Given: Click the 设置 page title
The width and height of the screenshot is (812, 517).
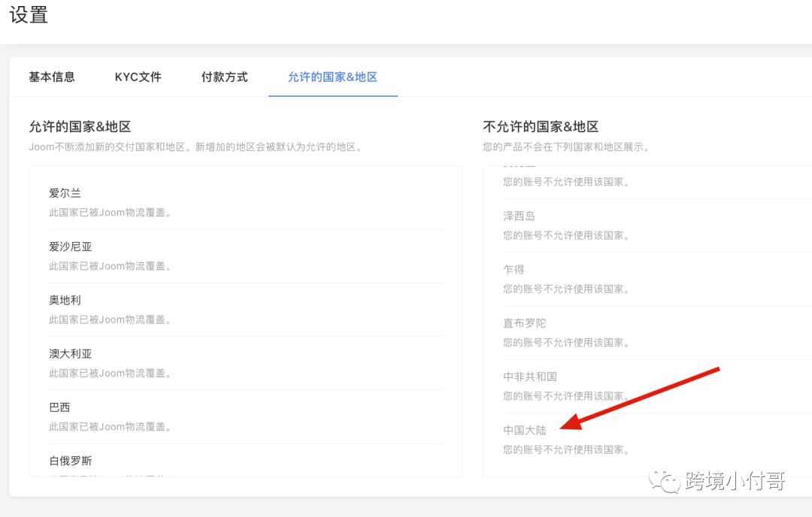Looking at the screenshot, I should tap(29, 14).
